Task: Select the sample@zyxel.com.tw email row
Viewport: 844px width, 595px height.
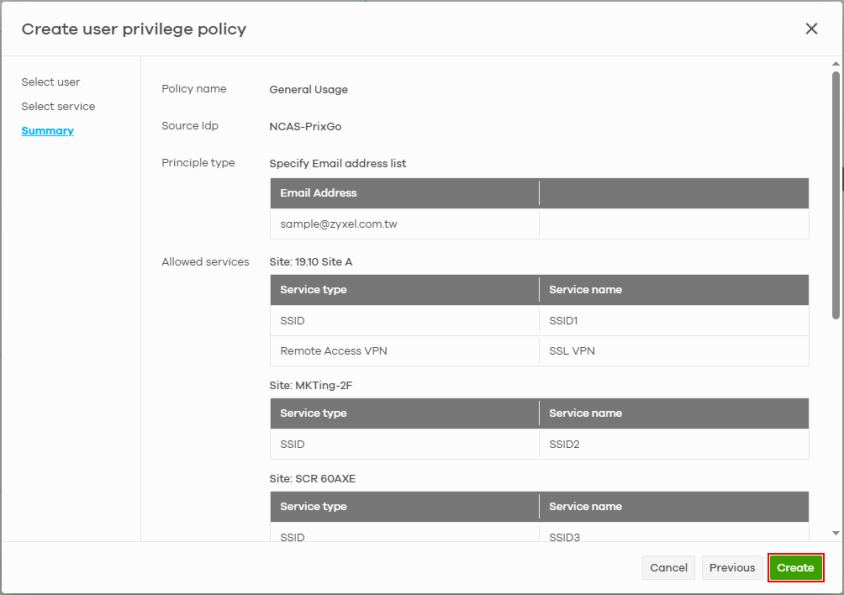Action: pyautogui.click(x=539, y=224)
